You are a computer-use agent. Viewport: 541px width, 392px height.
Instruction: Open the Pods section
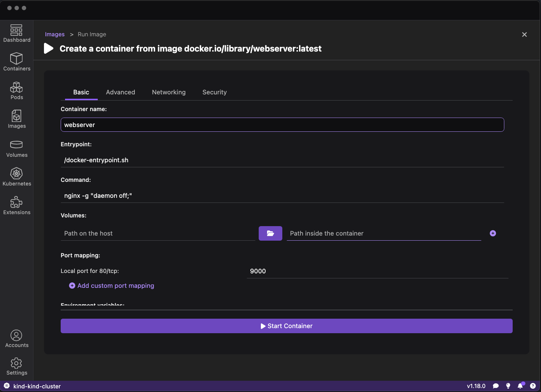point(17,91)
